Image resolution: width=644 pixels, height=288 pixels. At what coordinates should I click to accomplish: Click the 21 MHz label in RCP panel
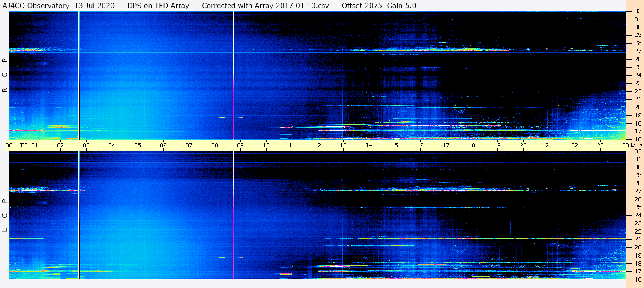[637, 99]
